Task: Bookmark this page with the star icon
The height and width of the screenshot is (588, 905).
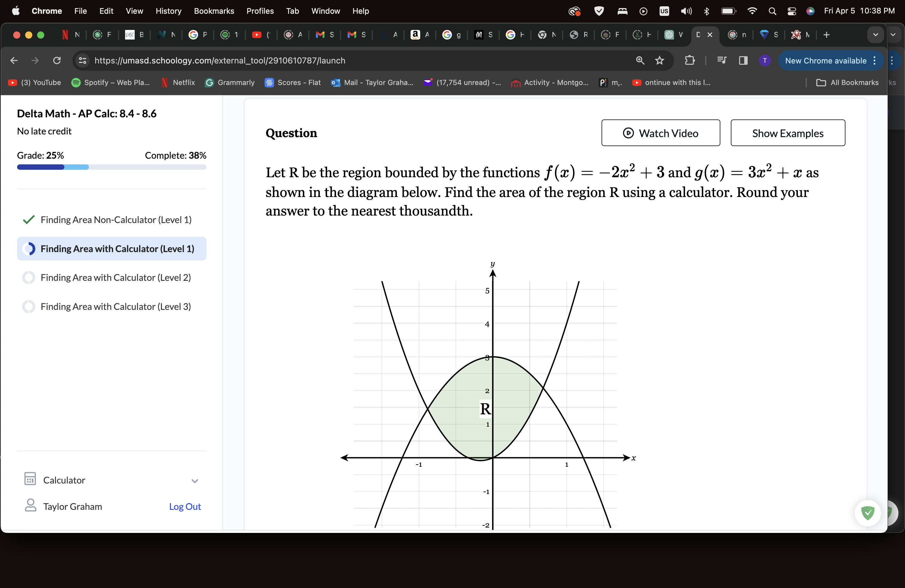Action: pyautogui.click(x=660, y=60)
